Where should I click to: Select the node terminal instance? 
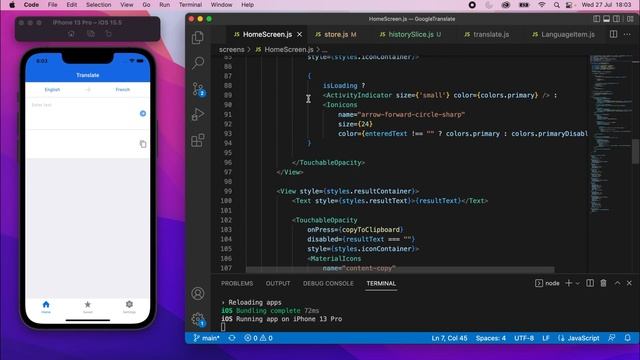(547, 283)
